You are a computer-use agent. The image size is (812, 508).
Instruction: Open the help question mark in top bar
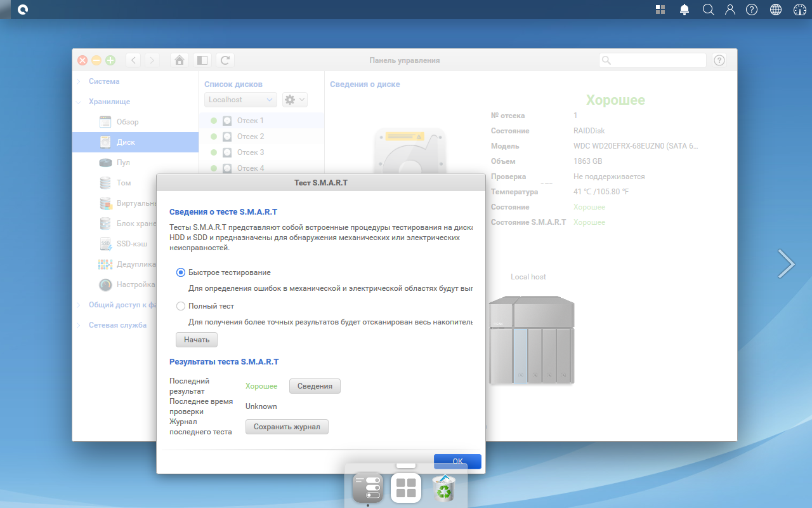(752, 10)
